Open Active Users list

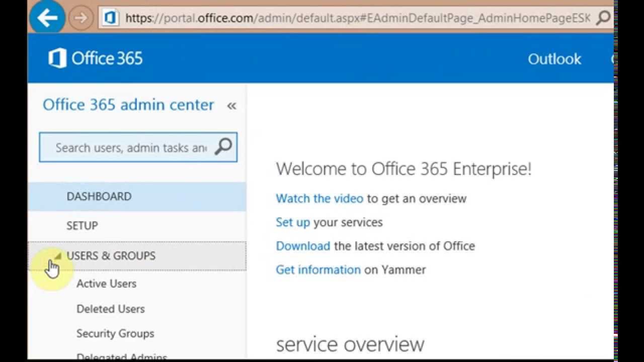click(106, 284)
